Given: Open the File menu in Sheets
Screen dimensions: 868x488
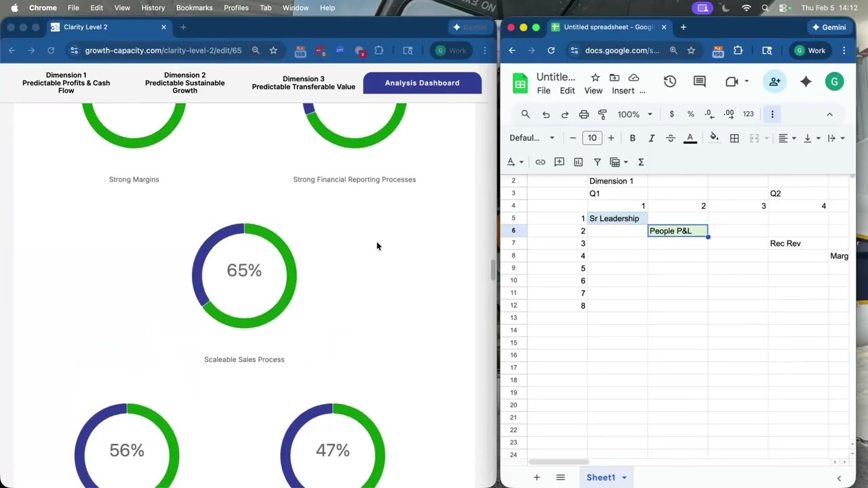Looking at the screenshot, I should pos(544,91).
